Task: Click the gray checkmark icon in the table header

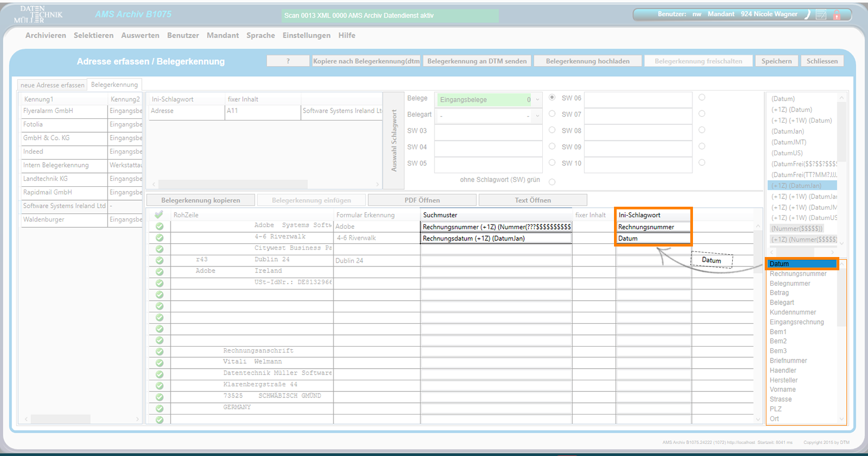Action: tap(159, 215)
